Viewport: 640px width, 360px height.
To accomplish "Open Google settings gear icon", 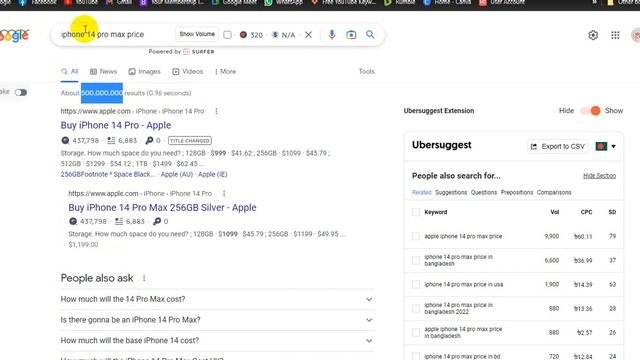I will (593, 35).
